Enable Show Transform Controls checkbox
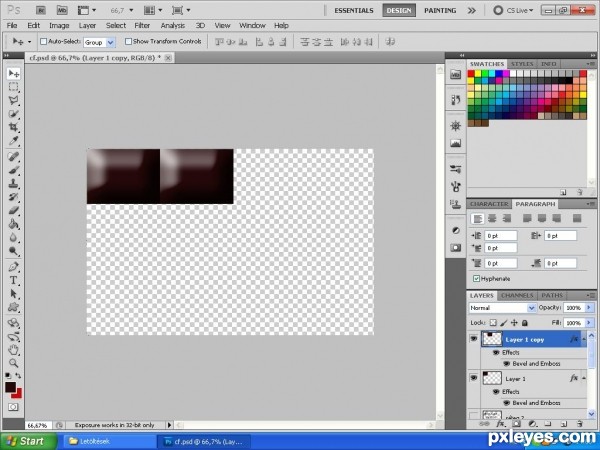This screenshot has width=600, height=450. [128, 41]
